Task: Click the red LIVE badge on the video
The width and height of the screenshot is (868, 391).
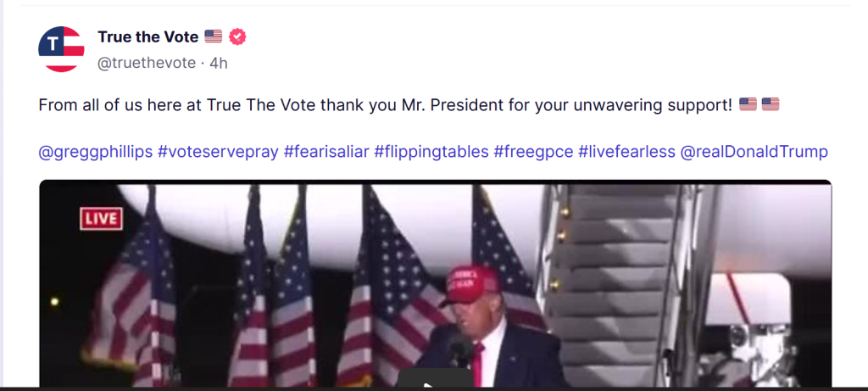Action: click(102, 219)
